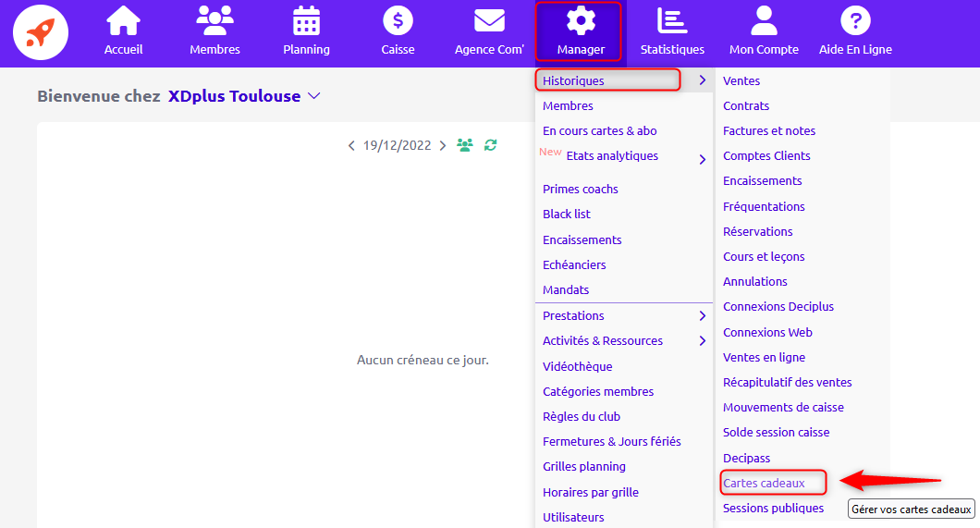Image resolution: width=980 pixels, height=528 pixels.
Task: Open Mouvements de caisse item
Action: coord(783,408)
